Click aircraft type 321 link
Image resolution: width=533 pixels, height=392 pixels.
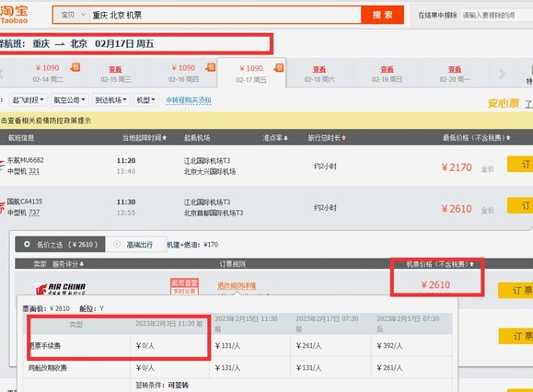click(34, 171)
